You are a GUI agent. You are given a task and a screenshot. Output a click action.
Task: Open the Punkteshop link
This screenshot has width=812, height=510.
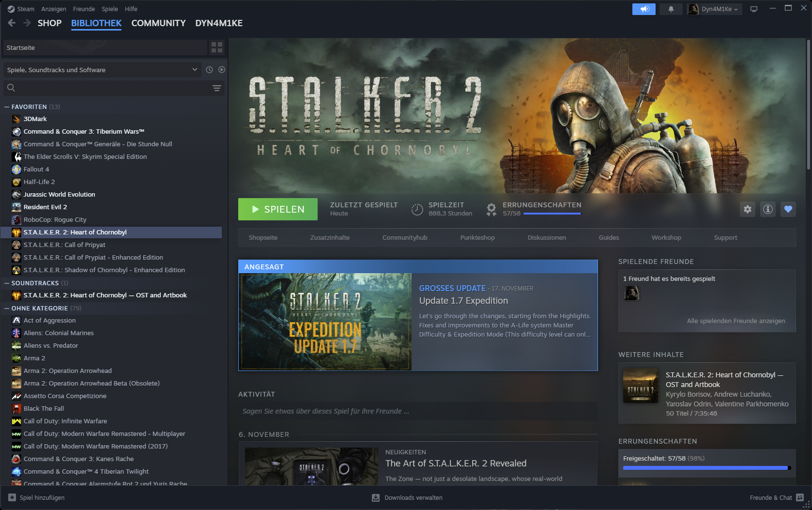click(477, 238)
